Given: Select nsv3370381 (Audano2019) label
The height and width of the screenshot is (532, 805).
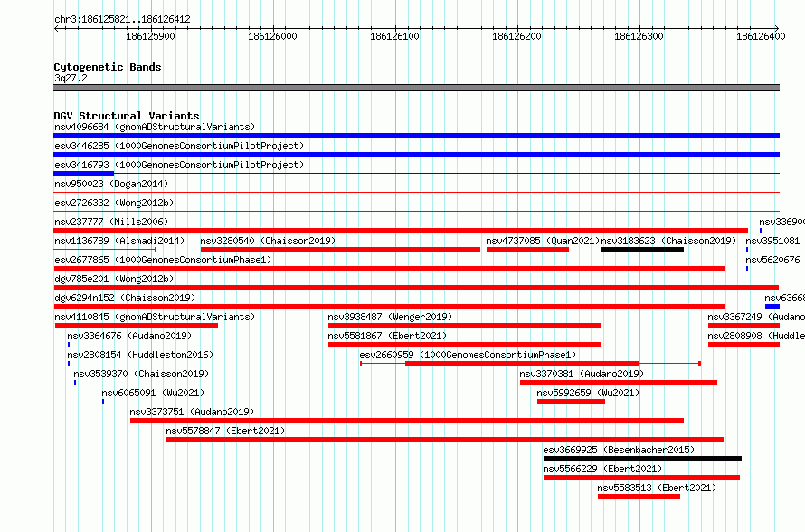Looking at the screenshot, I should click(x=582, y=374).
